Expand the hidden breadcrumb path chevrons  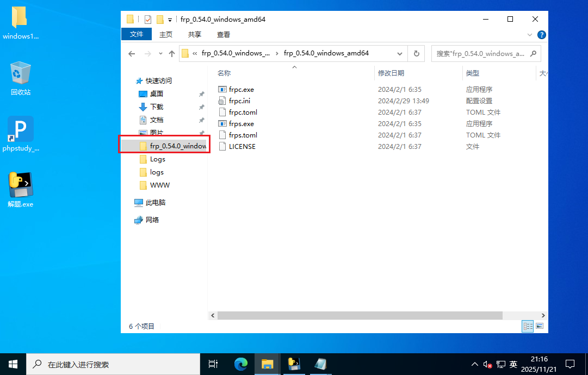[195, 54]
